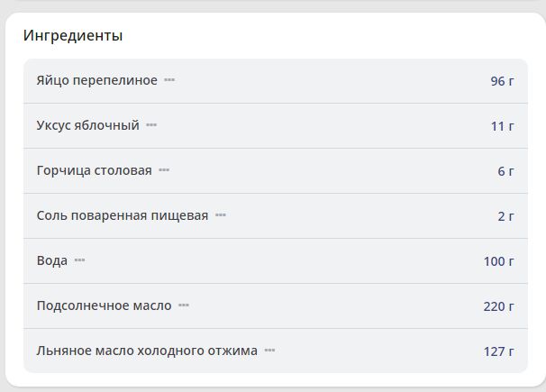Image resolution: width=546 pixels, height=392 pixels.
Task: Click the 96 г quantity value
Action: click(x=502, y=81)
